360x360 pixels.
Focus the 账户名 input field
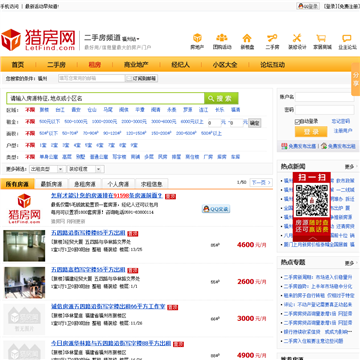(325, 97)
